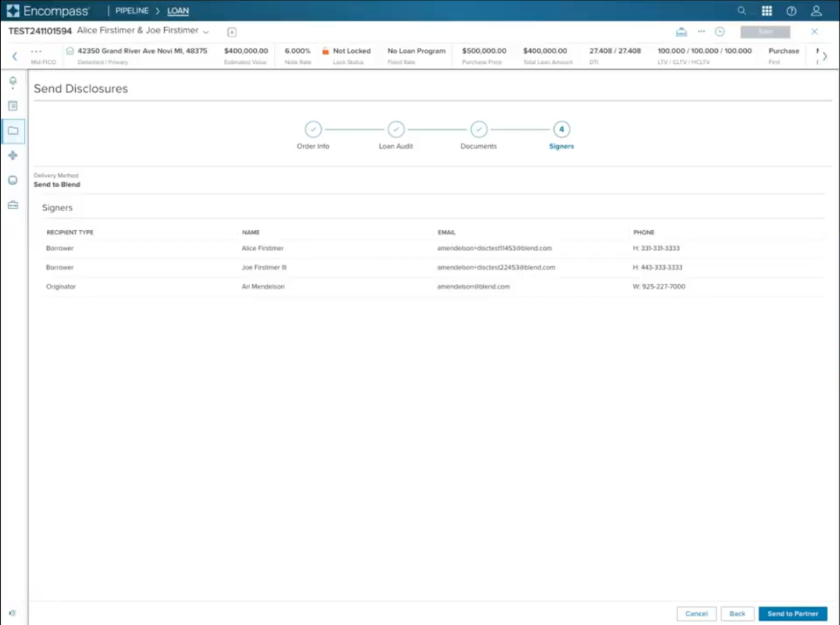The image size is (840, 625).
Task: Click the Originator recipient type cell
Action: (x=61, y=287)
